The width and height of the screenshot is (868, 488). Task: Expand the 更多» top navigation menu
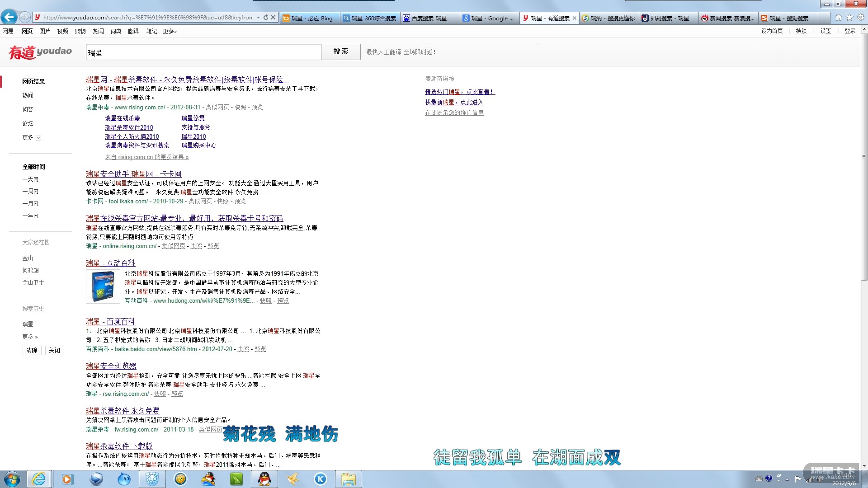[170, 31]
